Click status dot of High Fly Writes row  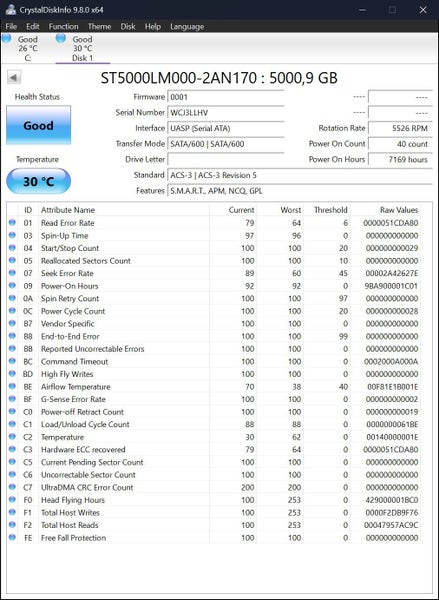(12, 373)
